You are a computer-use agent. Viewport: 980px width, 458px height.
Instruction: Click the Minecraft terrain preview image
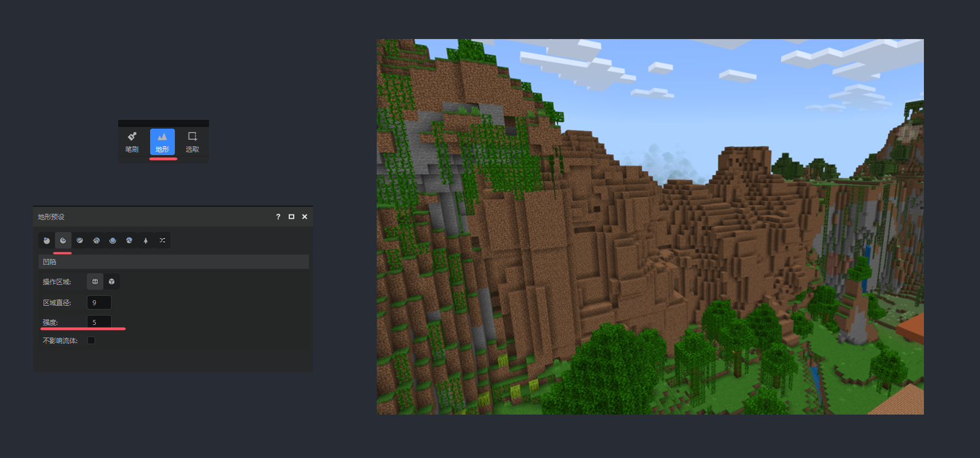click(x=650, y=227)
